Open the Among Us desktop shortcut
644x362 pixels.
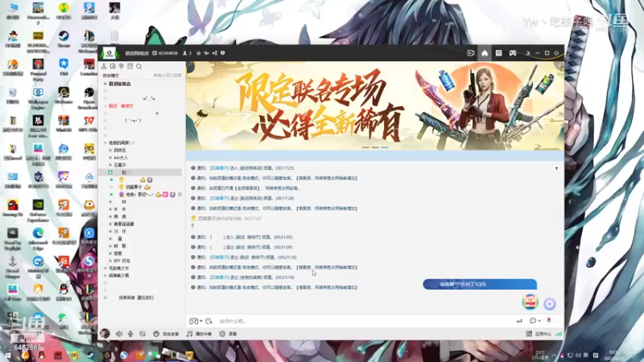(x=12, y=208)
